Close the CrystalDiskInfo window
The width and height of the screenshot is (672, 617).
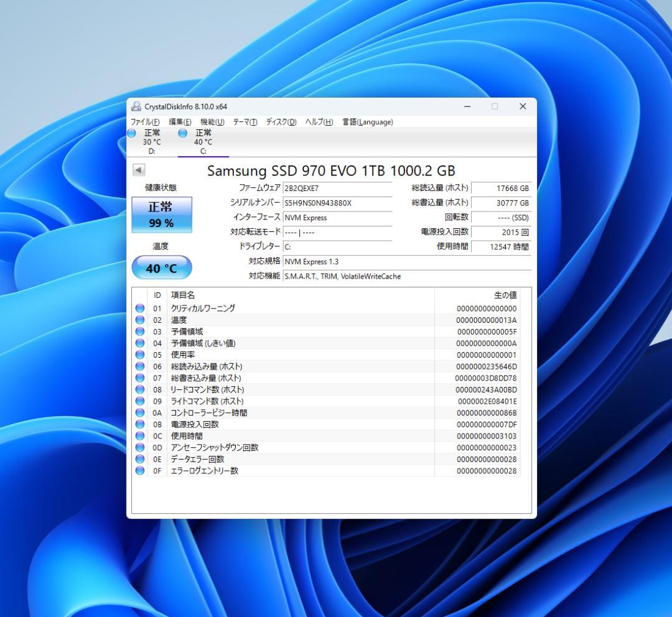(x=523, y=106)
